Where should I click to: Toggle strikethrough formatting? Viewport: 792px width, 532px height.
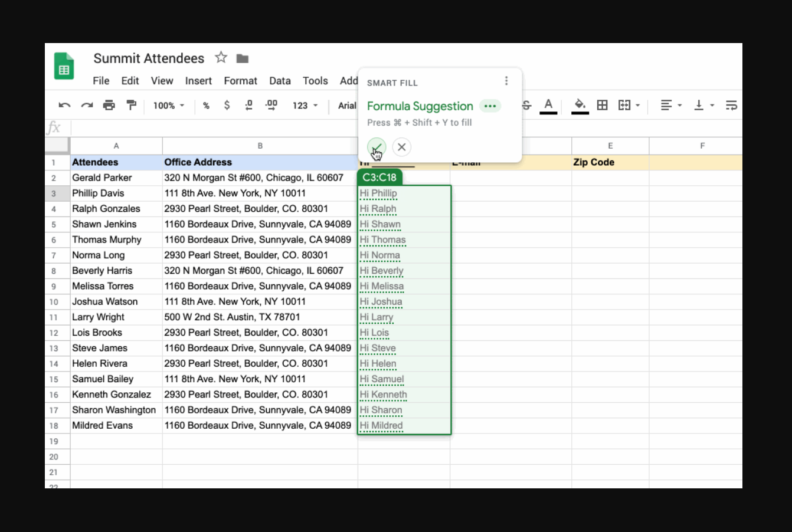pyautogui.click(x=525, y=105)
